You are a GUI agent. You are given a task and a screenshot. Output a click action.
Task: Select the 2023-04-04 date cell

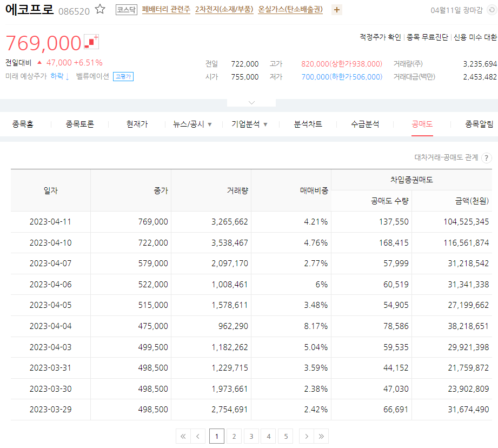(x=50, y=326)
